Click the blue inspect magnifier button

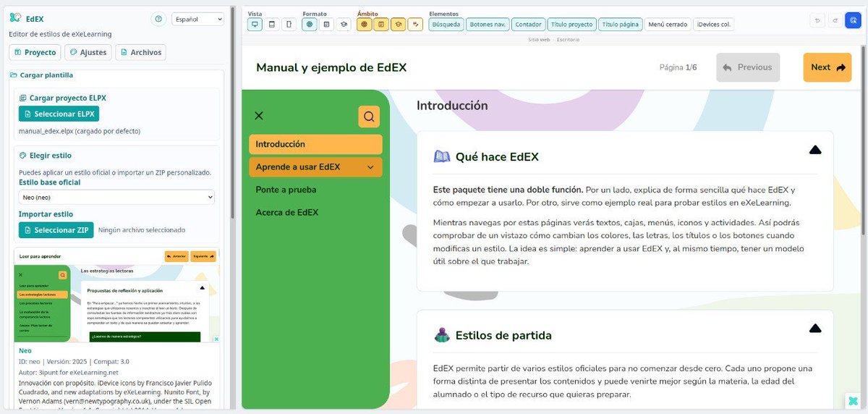853,20
